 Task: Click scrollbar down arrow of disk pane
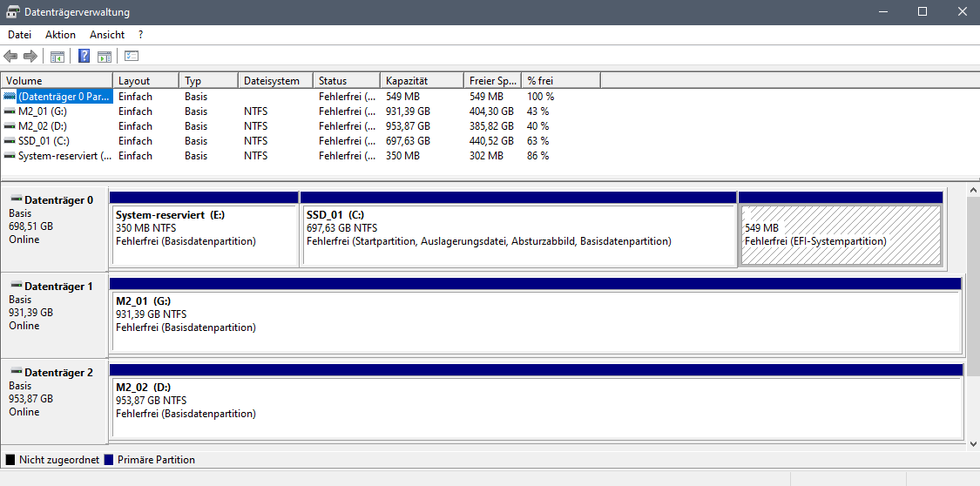(972, 443)
